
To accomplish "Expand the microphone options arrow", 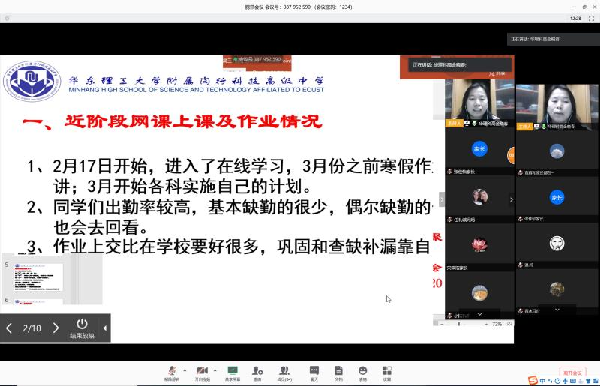I will pos(184,370).
